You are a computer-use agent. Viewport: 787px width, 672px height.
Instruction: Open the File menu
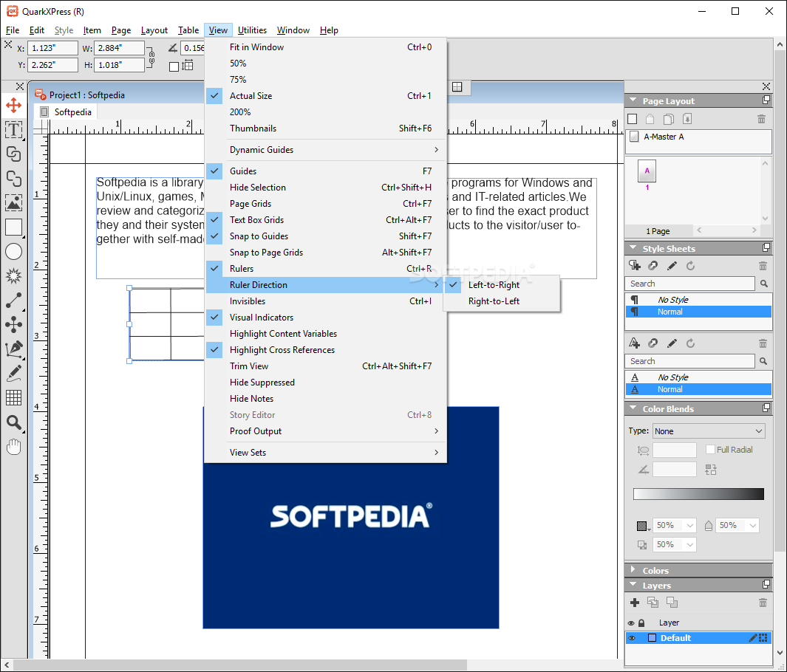(x=13, y=30)
